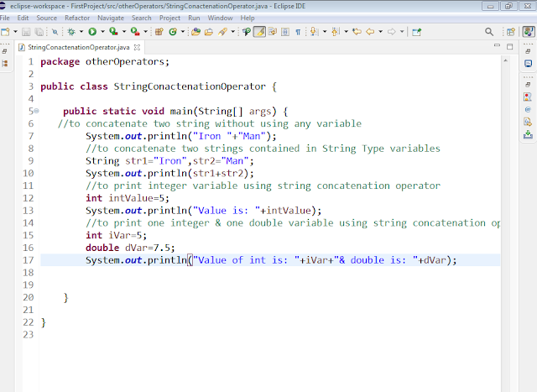Image resolution: width=537 pixels, height=392 pixels.
Task: Toggle Word Wrap toolbar button
Action: [273, 32]
